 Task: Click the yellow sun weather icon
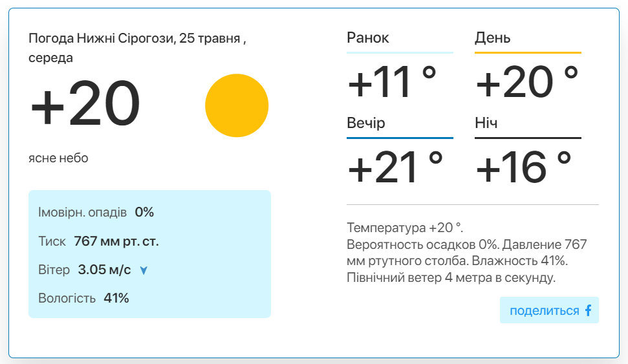(237, 105)
